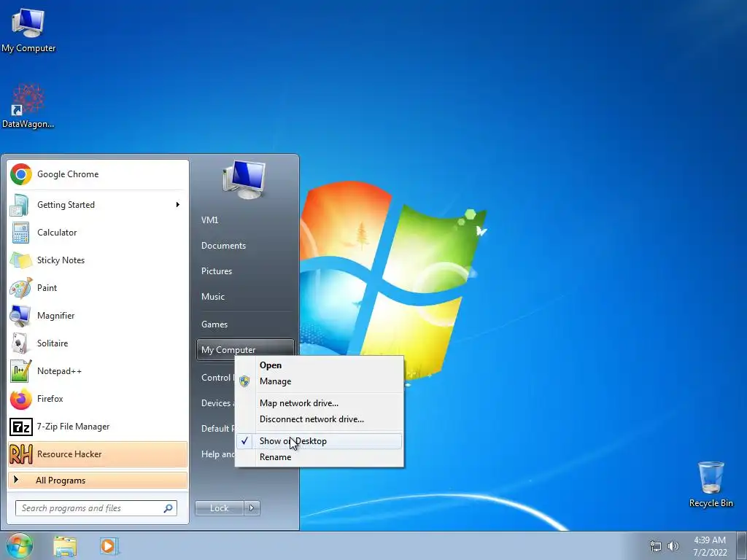Open the Magnifier tool
The width and height of the screenshot is (747, 560).
tap(98, 316)
